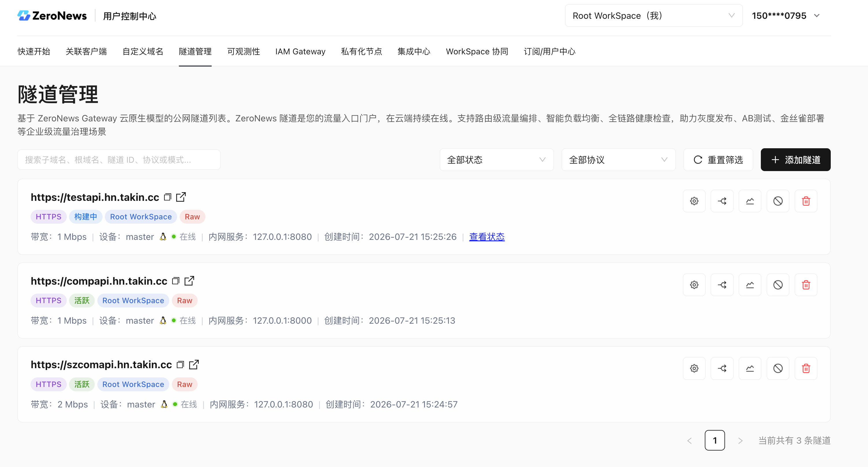Click the 活跃 tag on compapi tunnel
Image resolution: width=868 pixels, height=467 pixels.
pyautogui.click(x=82, y=301)
